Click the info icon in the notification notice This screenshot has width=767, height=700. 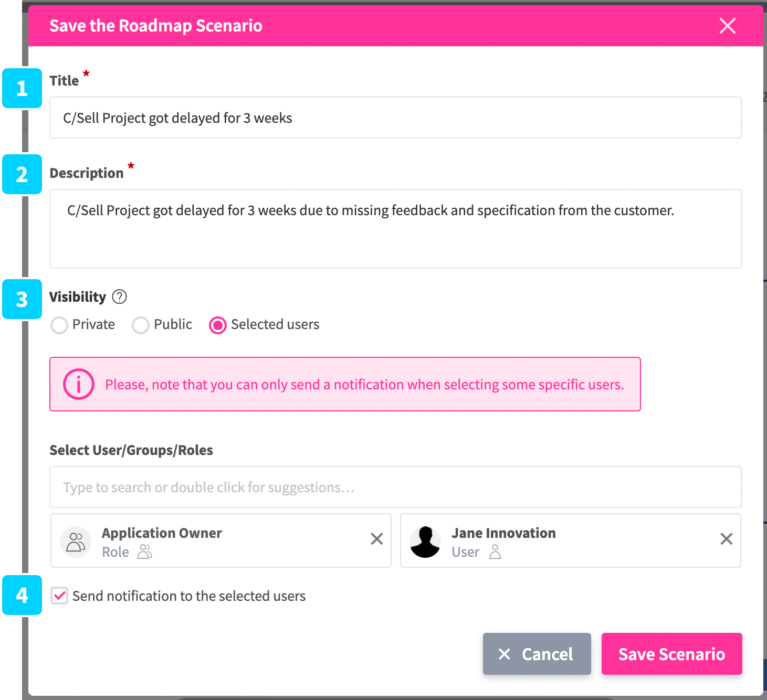click(x=79, y=384)
